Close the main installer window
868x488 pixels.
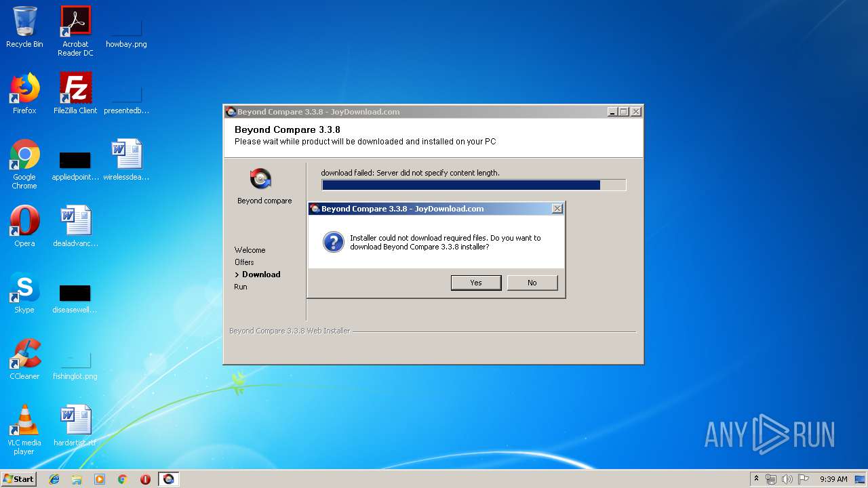pyautogui.click(x=635, y=112)
